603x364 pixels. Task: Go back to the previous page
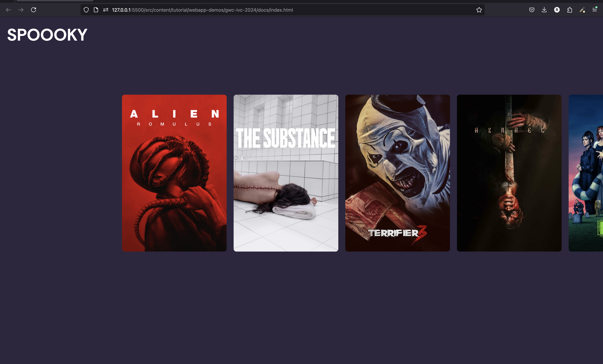pos(8,10)
